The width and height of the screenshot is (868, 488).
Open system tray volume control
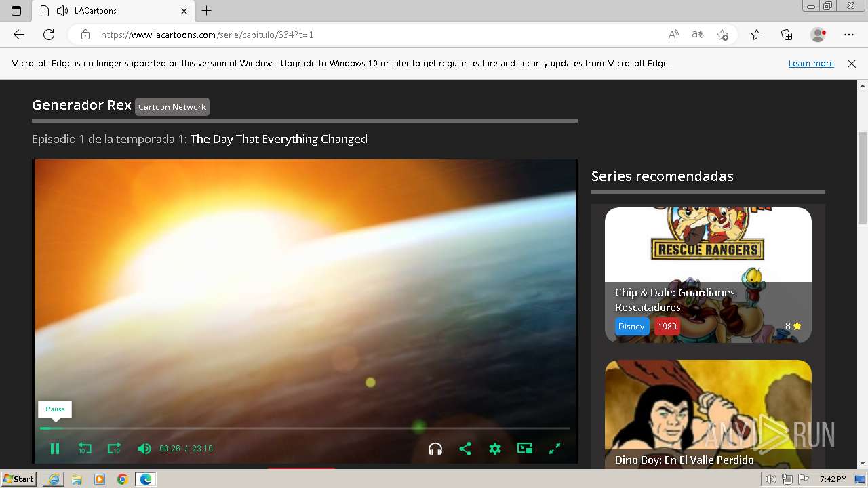point(772,479)
